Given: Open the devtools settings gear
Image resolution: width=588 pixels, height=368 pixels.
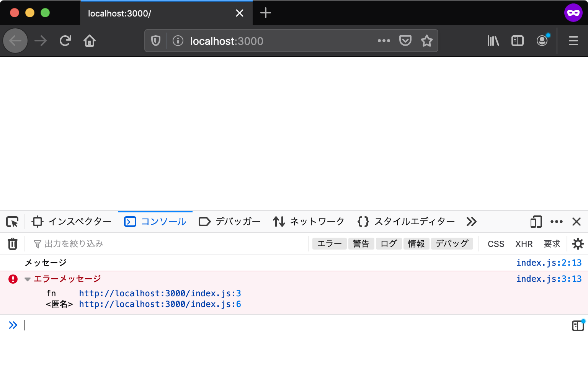Looking at the screenshot, I should point(578,243).
